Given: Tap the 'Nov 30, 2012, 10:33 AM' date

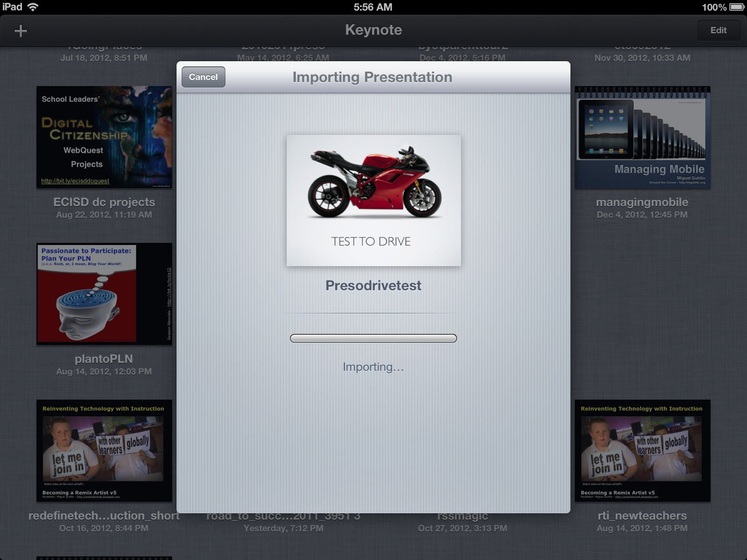Looking at the screenshot, I should (x=642, y=58).
